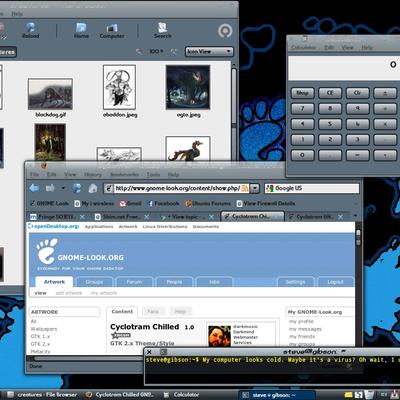400x400 pixels.
Task: Click Firefox back arrow button
Action: coord(34,188)
